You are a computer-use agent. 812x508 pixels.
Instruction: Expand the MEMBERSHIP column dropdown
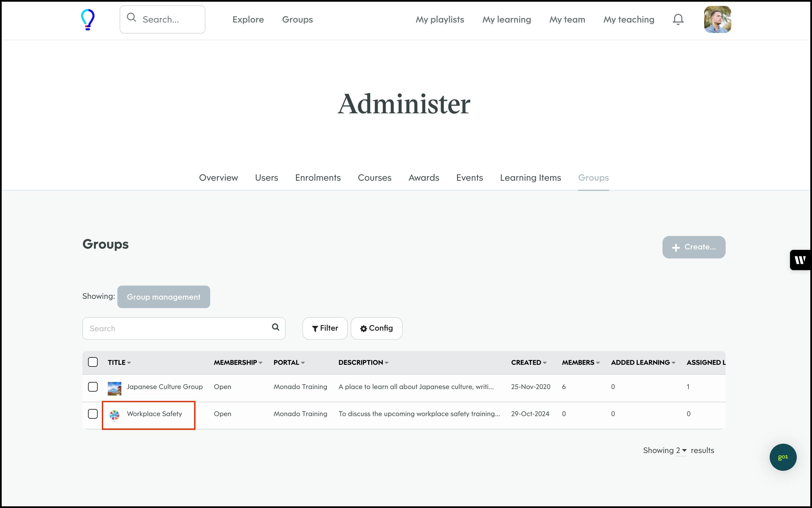click(261, 363)
